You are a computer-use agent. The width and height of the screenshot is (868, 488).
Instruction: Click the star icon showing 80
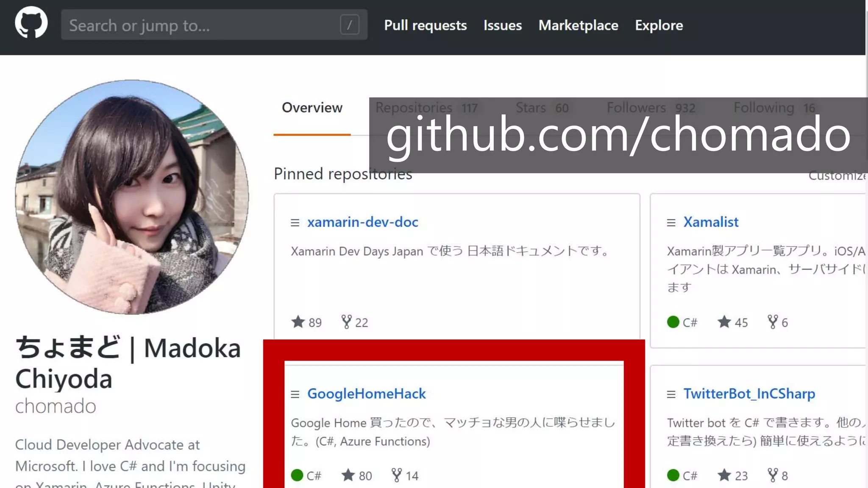pyautogui.click(x=348, y=475)
